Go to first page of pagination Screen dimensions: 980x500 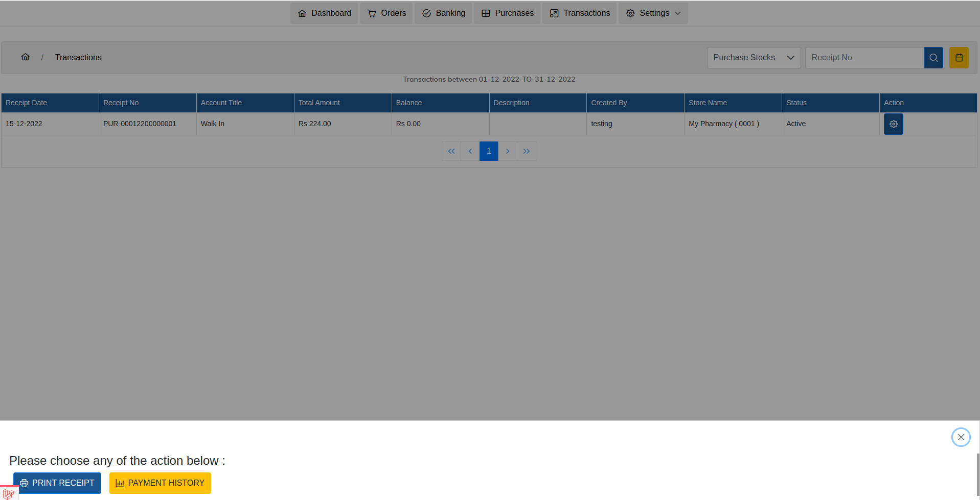tap(451, 151)
